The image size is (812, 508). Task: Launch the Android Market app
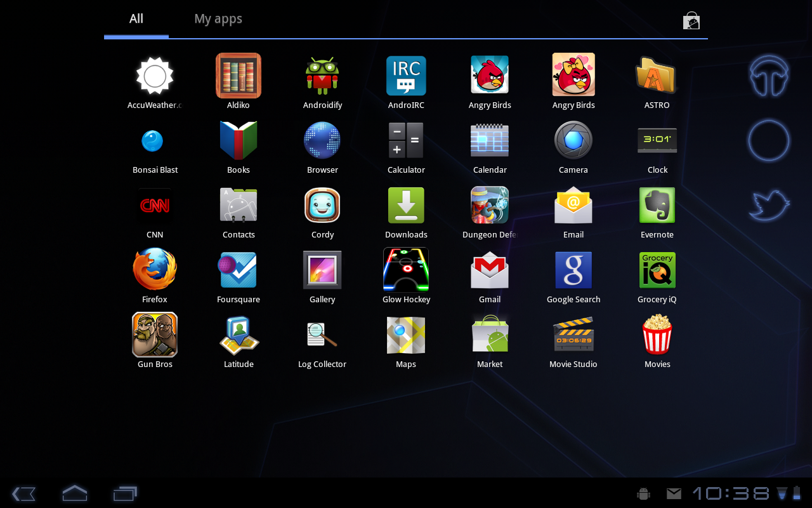point(490,335)
